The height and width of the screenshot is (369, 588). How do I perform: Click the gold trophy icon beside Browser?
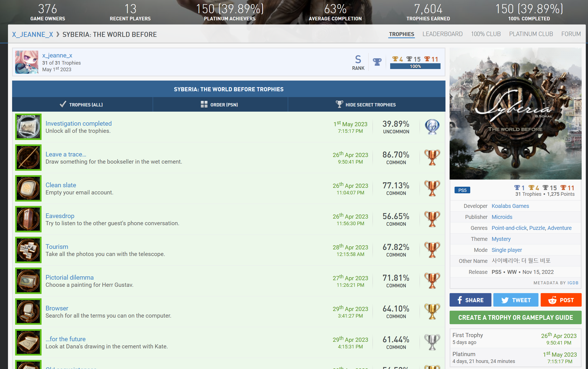point(432,312)
